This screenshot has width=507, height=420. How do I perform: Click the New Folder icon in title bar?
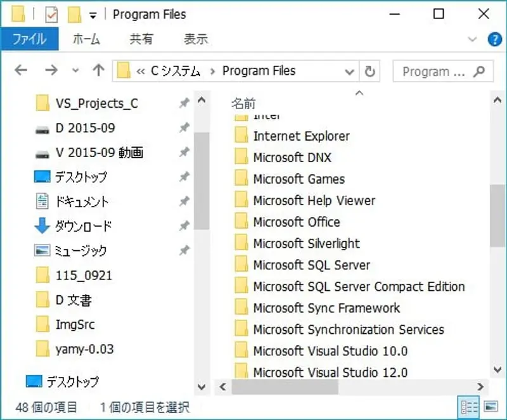pyautogui.click(x=74, y=15)
